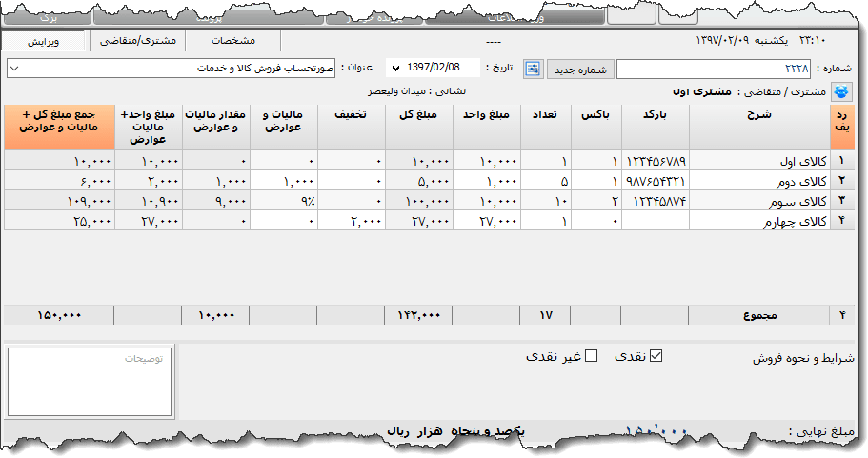Enable the غیر نقدی checkbox

click(x=591, y=356)
